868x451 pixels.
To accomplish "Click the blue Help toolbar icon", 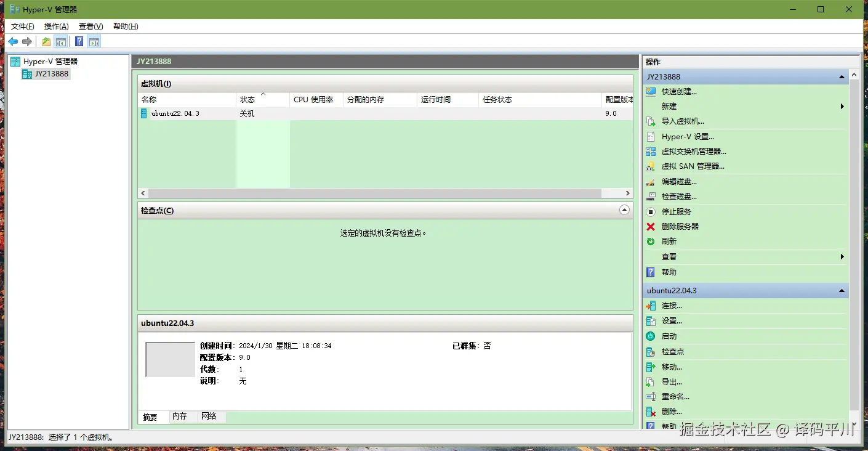I will click(x=79, y=41).
